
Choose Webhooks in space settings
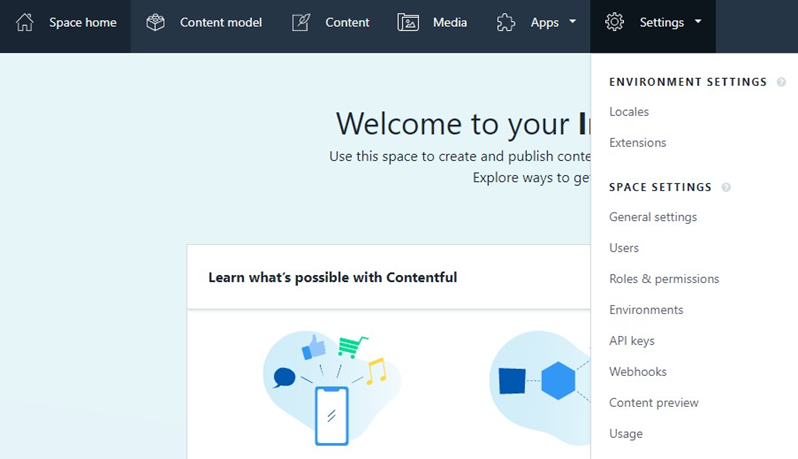[x=638, y=372]
